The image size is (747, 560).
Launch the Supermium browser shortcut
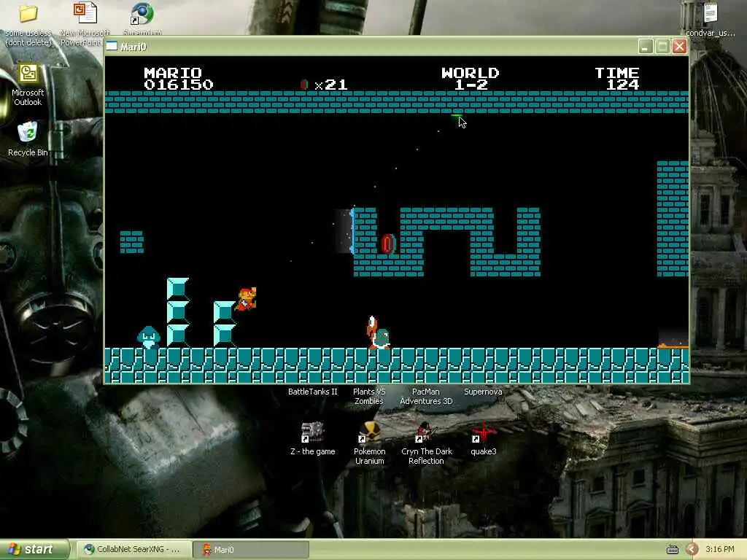[142, 14]
